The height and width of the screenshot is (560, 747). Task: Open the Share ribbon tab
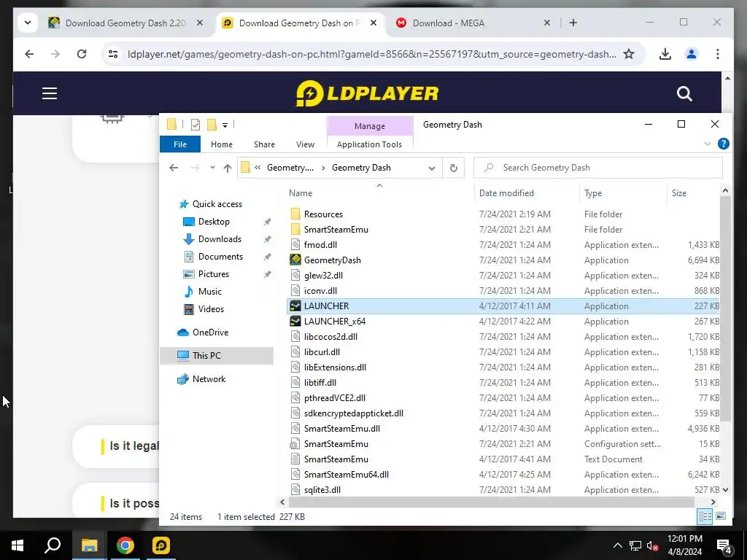point(264,144)
